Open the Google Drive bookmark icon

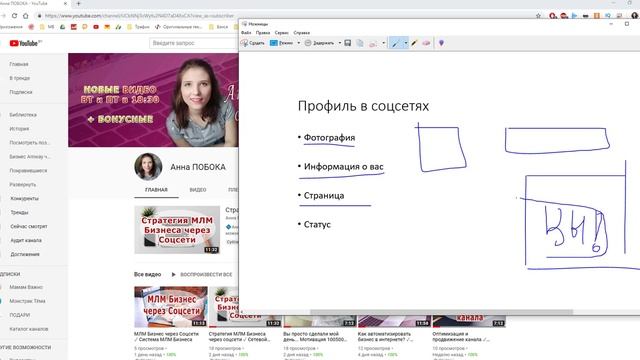tap(62, 27)
